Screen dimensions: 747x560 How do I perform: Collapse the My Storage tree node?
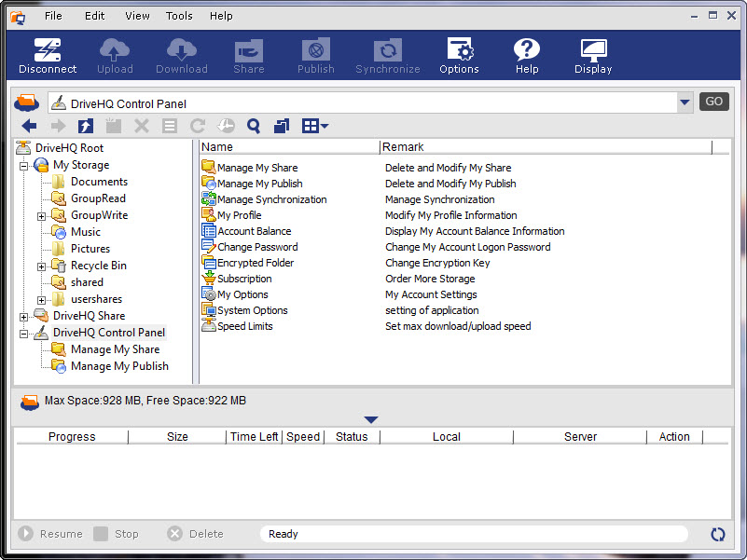23,165
